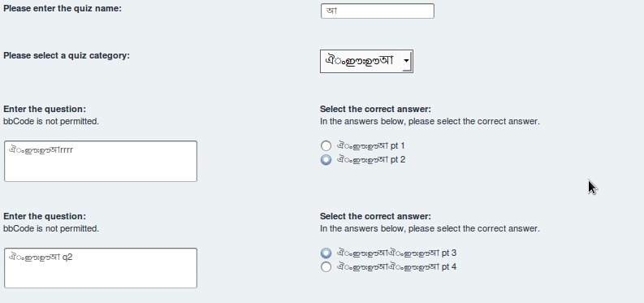Select the pt 1 answer radio button
The width and height of the screenshot is (644, 303).
tap(326, 145)
